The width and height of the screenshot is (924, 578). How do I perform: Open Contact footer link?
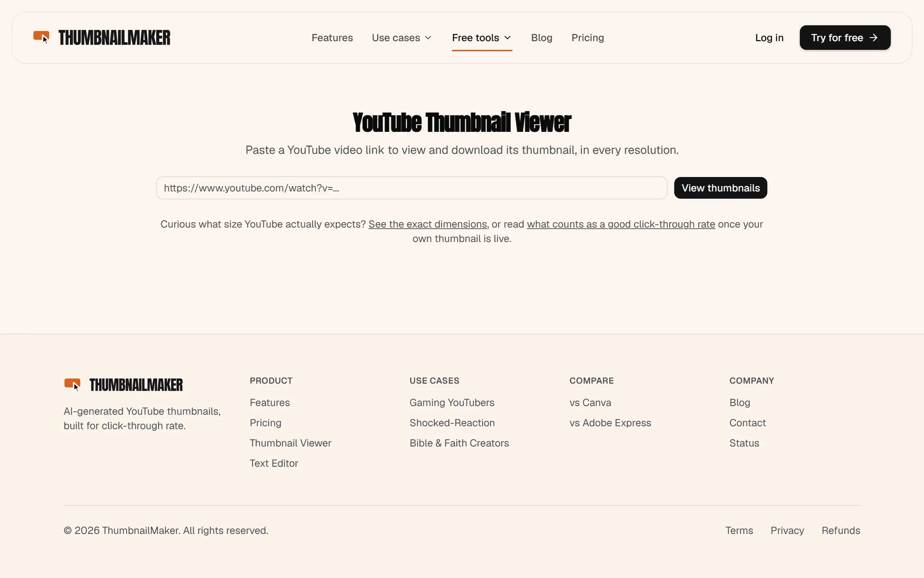pyautogui.click(x=748, y=423)
